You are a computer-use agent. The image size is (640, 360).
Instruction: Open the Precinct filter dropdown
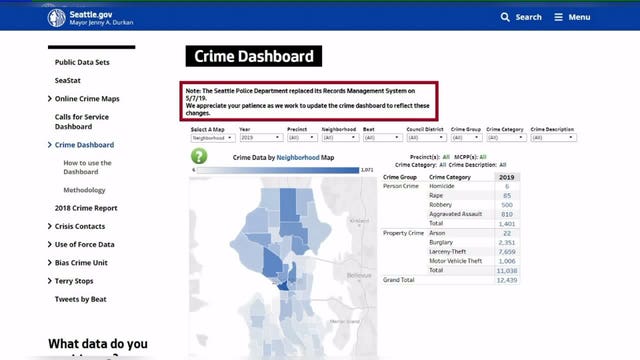(302, 138)
